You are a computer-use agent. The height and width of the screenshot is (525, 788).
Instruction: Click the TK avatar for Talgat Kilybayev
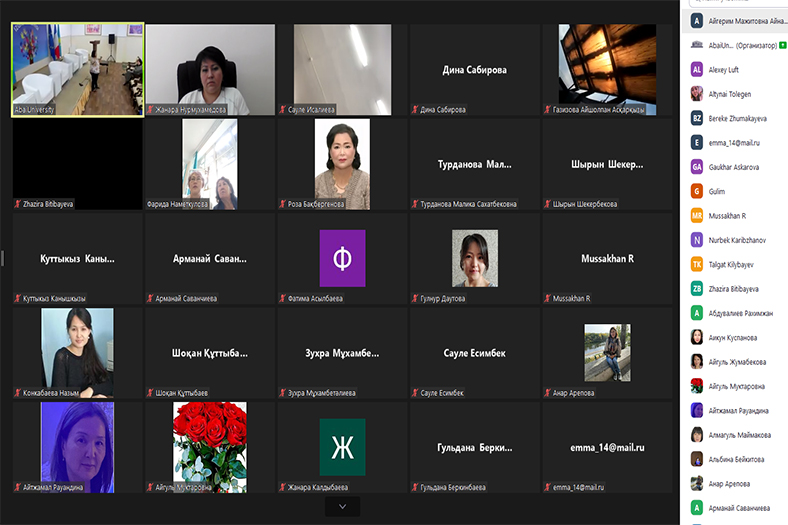coord(696,264)
